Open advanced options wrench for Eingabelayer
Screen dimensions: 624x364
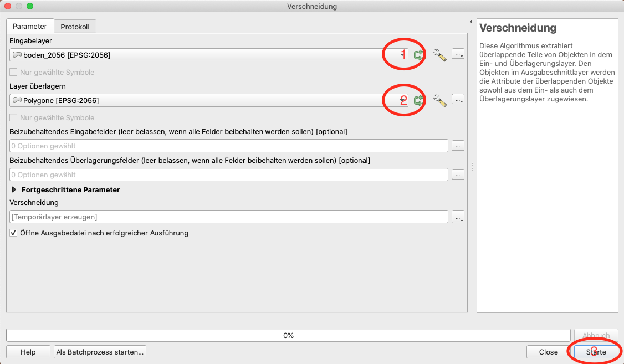[439, 54]
